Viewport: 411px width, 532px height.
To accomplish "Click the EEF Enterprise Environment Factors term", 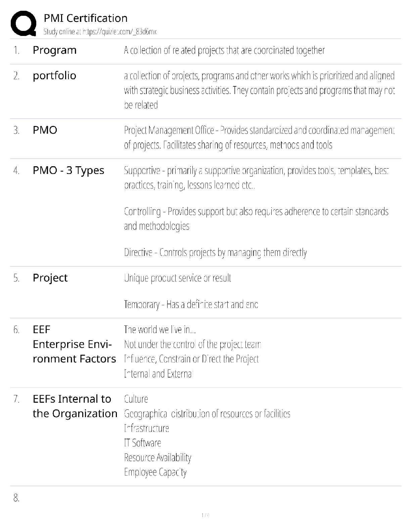I will click(74, 344).
